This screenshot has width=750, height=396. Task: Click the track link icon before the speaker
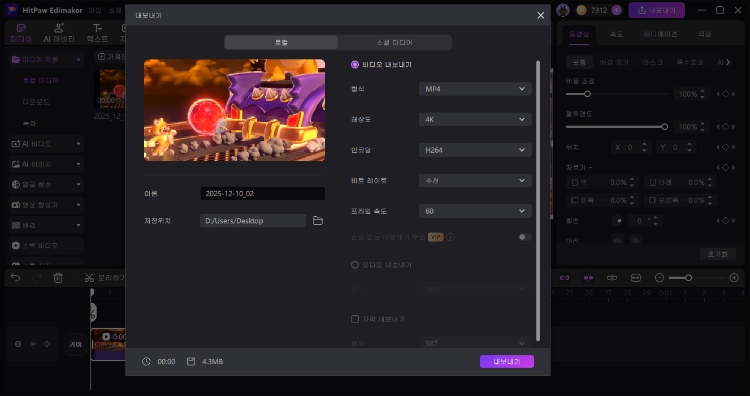tap(33, 344)
